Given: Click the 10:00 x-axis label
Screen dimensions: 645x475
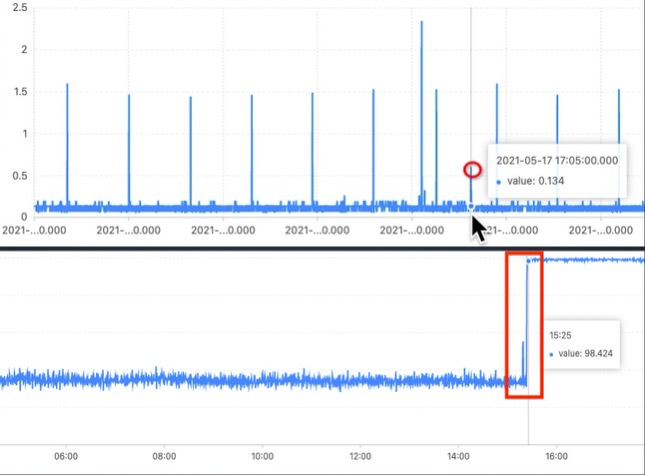Looking at the screenshot, I should click(262, 456).
